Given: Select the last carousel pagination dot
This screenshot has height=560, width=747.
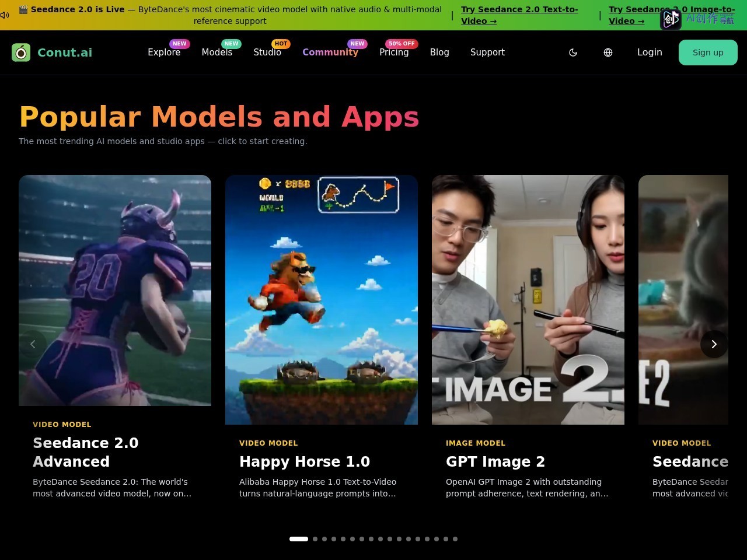Looking at the screenshot, I should pos(455,539).
